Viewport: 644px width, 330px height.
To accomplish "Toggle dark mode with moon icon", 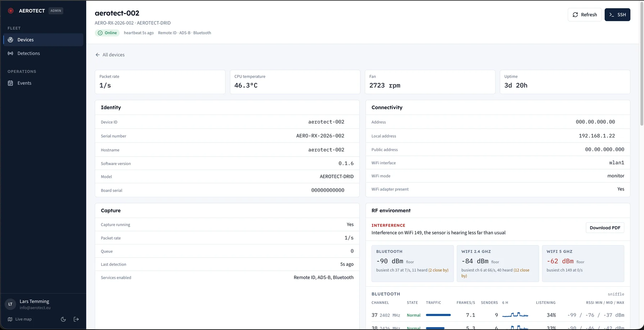I will tap(63, 319).
